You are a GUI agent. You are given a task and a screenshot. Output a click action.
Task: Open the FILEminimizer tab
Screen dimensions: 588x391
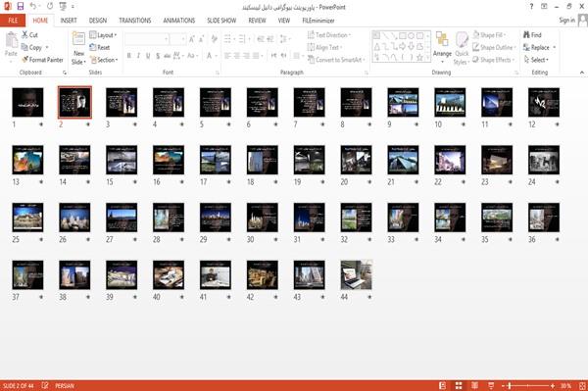[x=318, y=21]
